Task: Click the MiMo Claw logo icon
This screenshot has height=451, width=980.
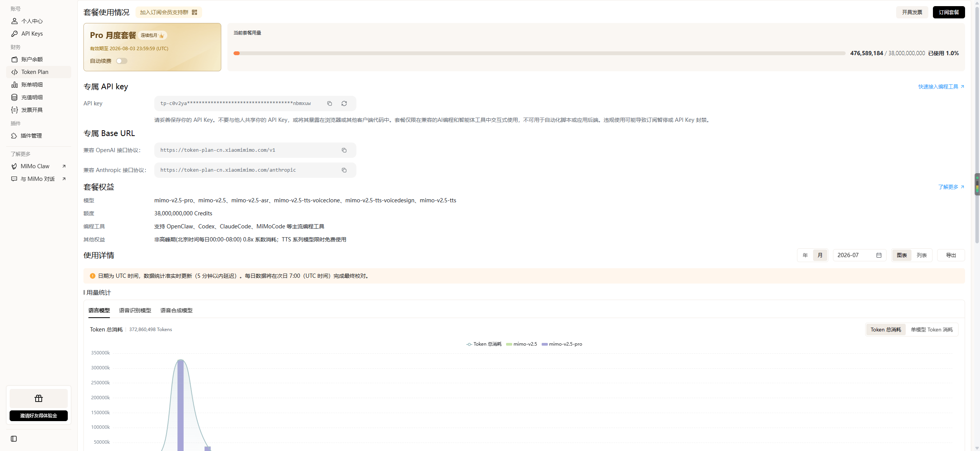Action: [x=14, y=166]
